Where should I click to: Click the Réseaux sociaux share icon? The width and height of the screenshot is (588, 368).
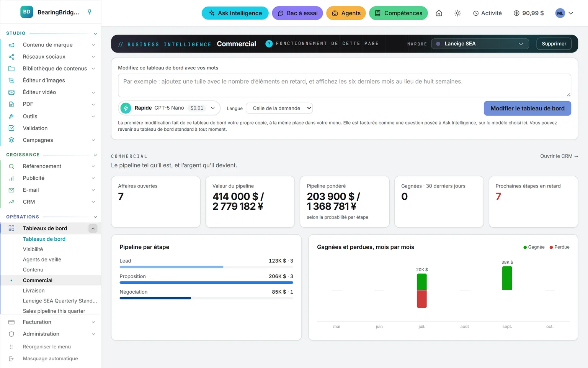11,57
